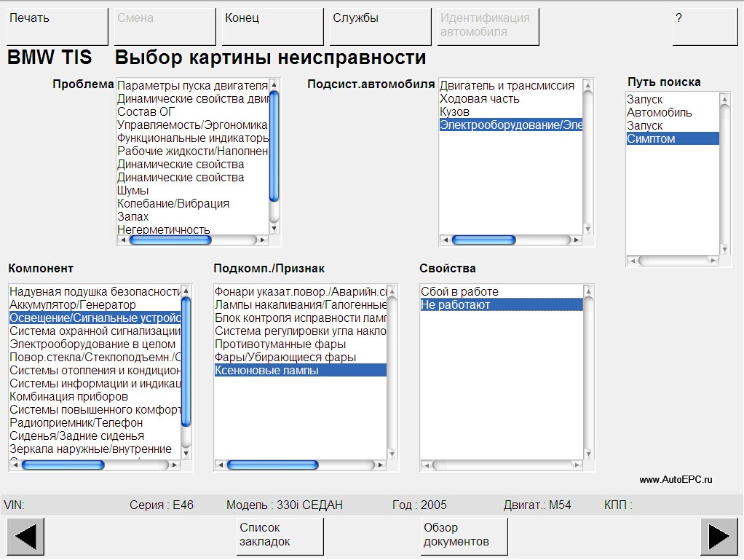Select Сбой в работе property
Viewport: 744px width, 560px height.
click(502, 292)
